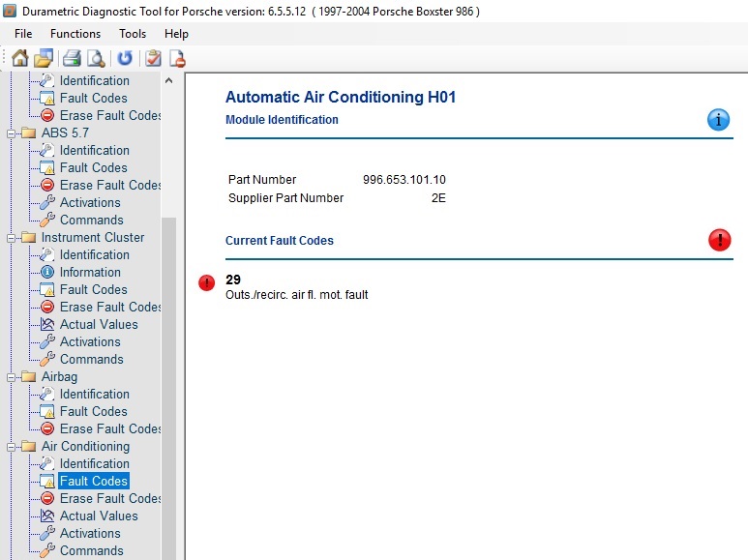Click the Outs./recirc. air fl. mot. fault text
The width and height of the screenshot is (748, 560).
click(x=296, y=295)
